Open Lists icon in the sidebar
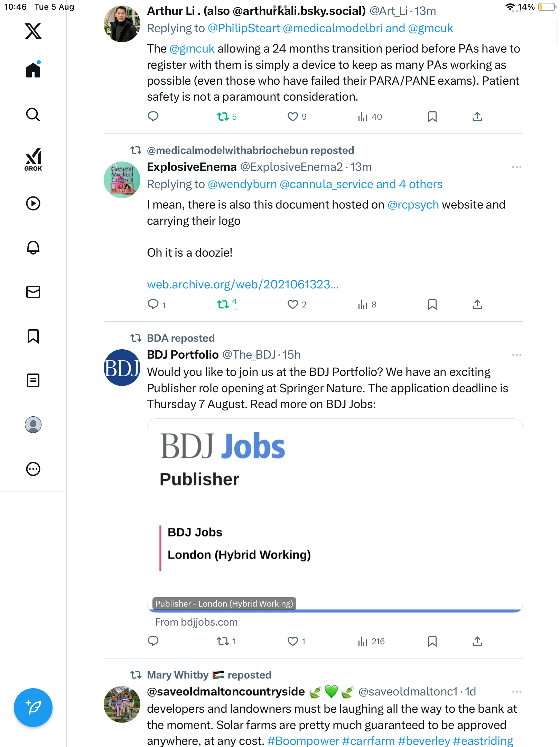This screenshot has width=560, height=747. 33,380
